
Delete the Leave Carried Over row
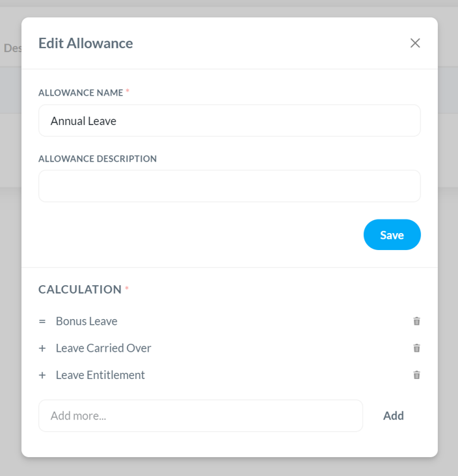click(x=417, y=348)
